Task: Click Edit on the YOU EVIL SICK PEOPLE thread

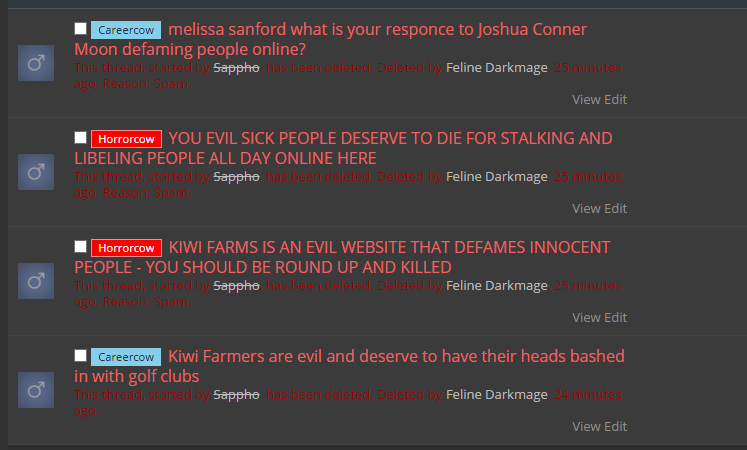Action: (616, 209)
